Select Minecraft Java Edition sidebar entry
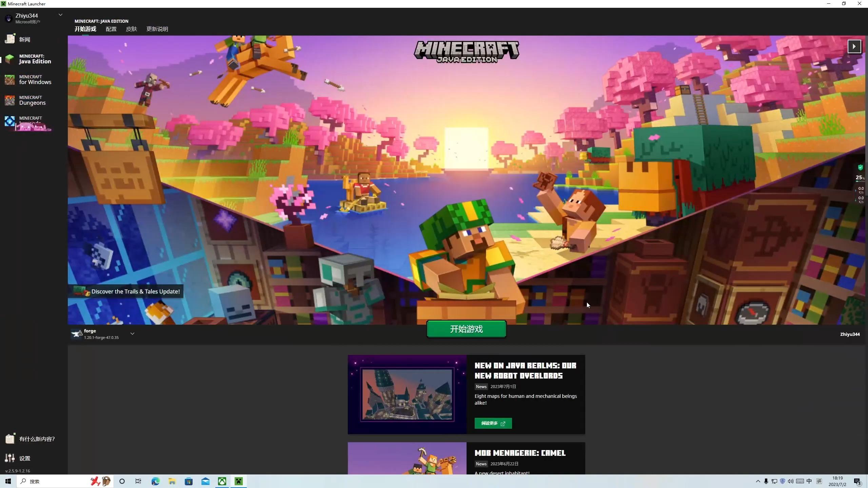Viewport: 868px width, 488px height. [35, 59]
